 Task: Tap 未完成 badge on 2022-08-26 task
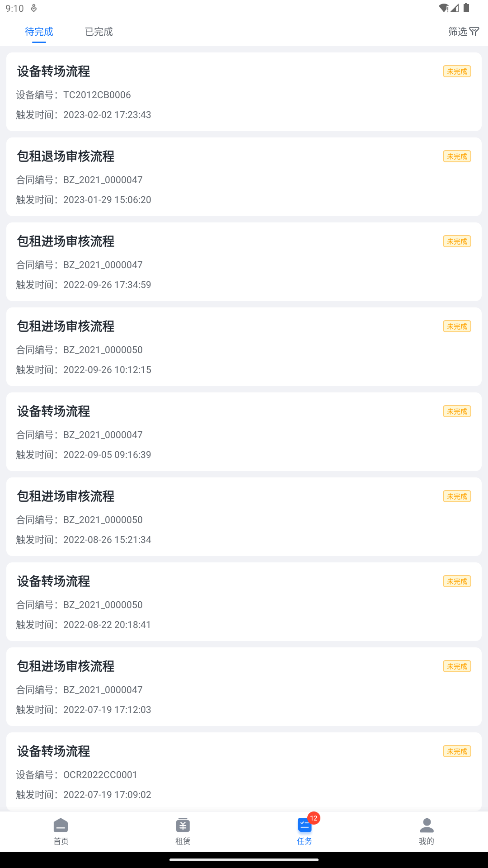click(457, 496)
